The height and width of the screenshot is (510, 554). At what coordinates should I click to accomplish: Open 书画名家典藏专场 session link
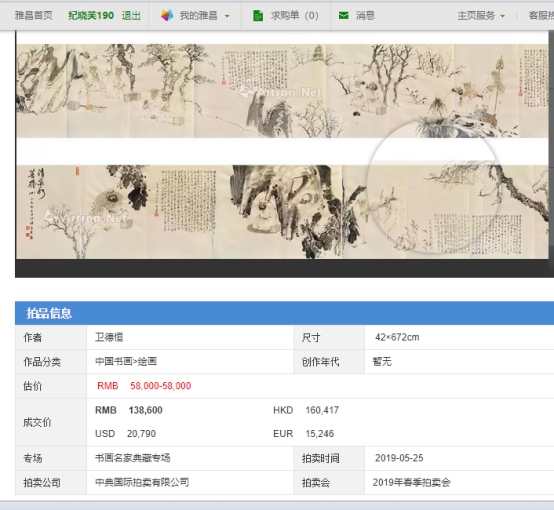132,458
